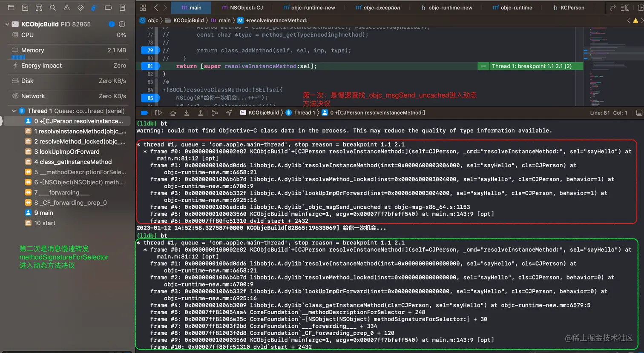Open the main file breadcrumb
Viewport: 644px width, 353px height.
click(221, 20)
